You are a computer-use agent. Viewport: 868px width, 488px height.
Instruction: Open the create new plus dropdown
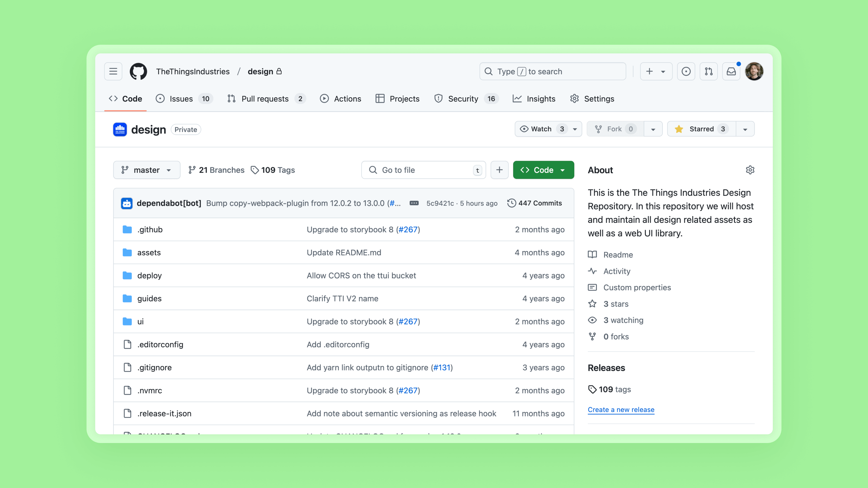point(655,71)
